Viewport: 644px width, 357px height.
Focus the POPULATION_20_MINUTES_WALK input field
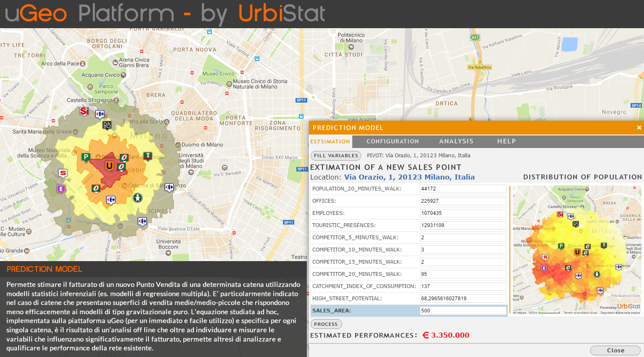pos(463,189)
